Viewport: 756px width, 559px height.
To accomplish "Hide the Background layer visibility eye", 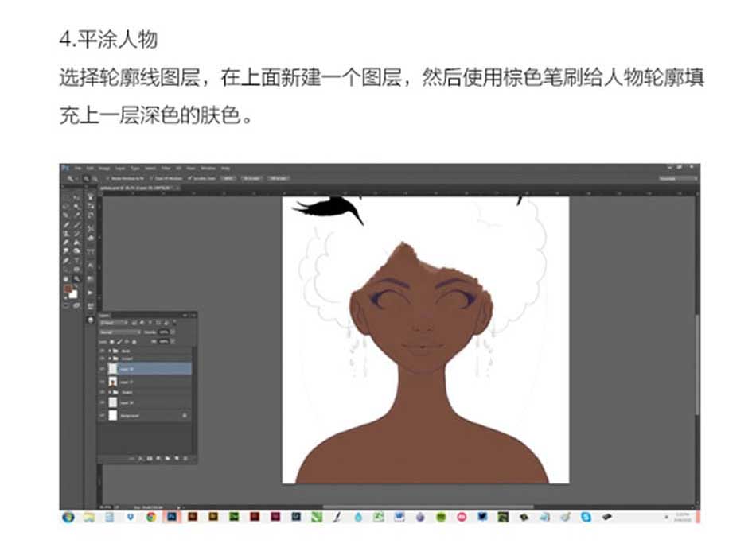I will pyautogui.click(x=104, y=415).
